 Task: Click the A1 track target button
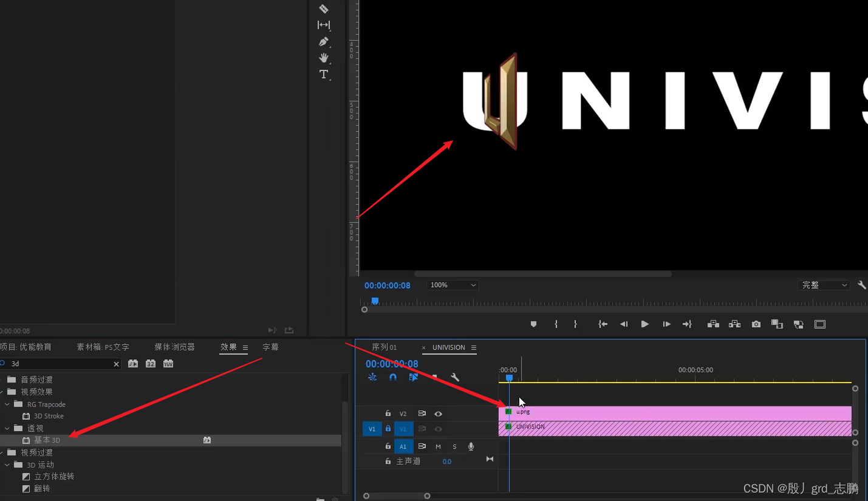403,446
